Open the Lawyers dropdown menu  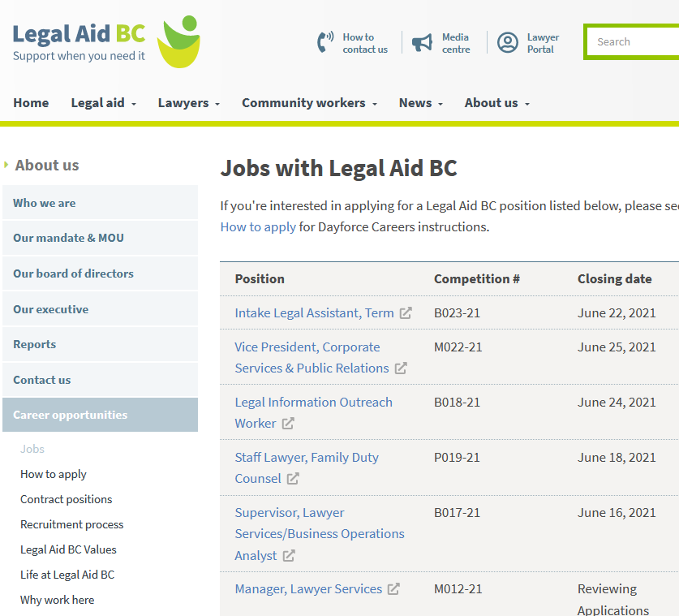pos(188,103)
